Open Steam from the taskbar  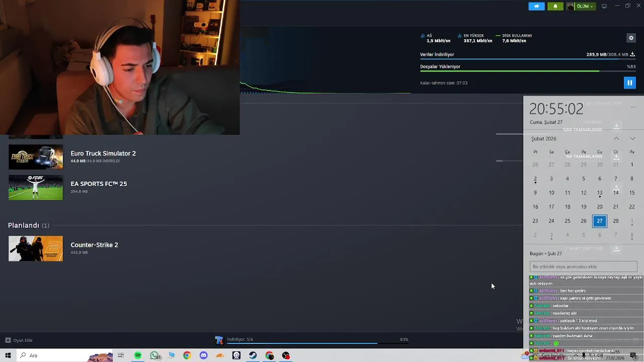pyautogui.click(x=253, y=355)
